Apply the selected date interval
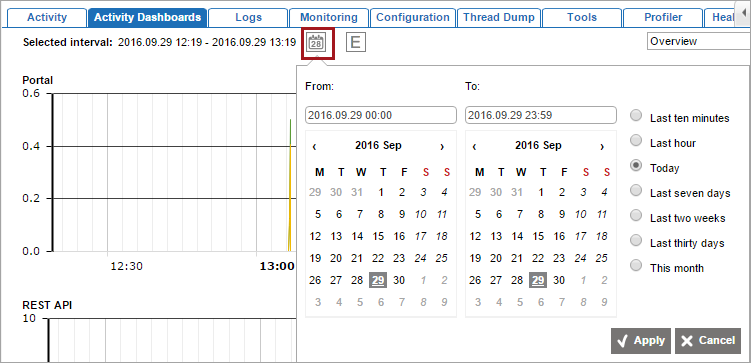 (641, 341)
